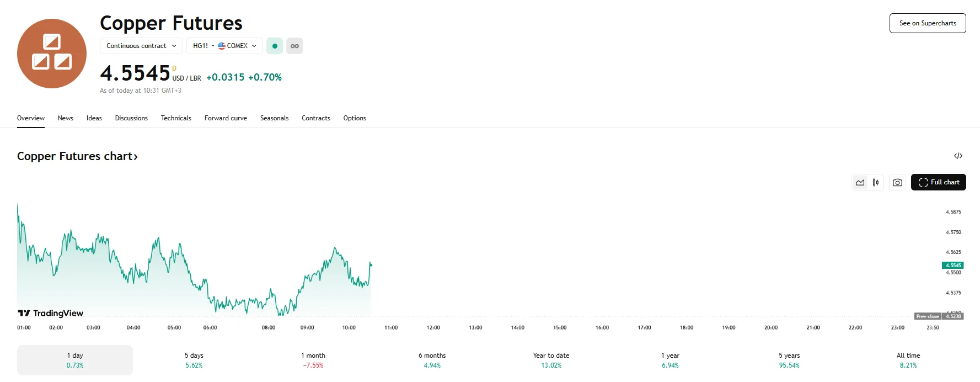Open the HG1! COMEX symbol dropdown
Viewport: 980px width, 382px height.
tap(224, 46)
